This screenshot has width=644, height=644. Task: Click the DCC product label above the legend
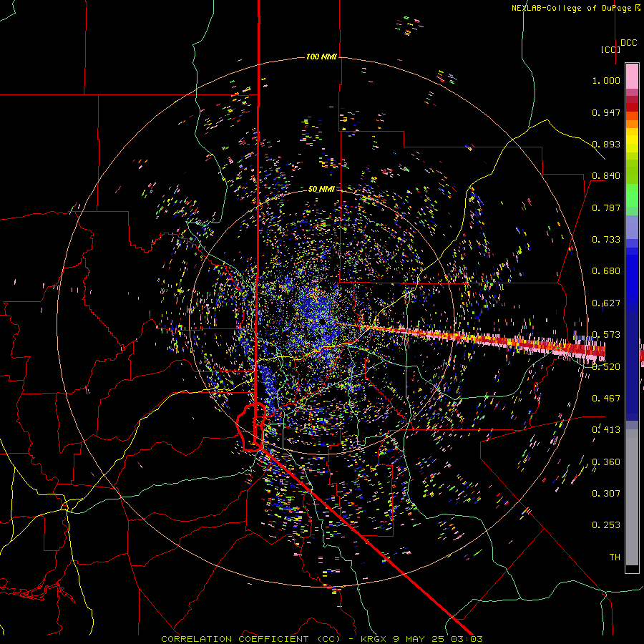click(x=628, y=43)
